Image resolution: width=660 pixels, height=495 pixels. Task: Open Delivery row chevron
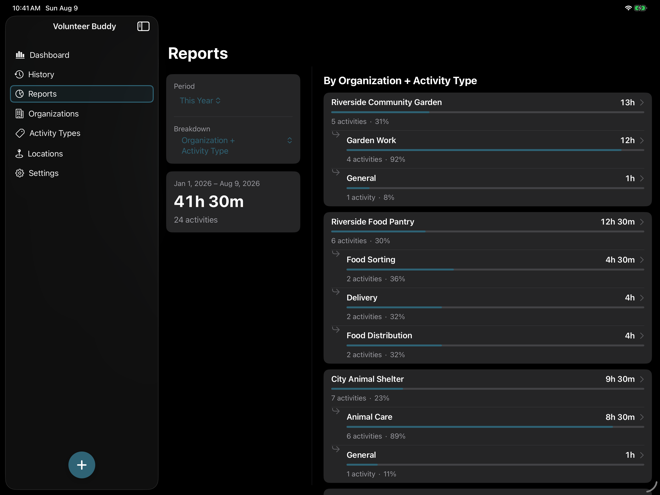click(x=642, y=298)
